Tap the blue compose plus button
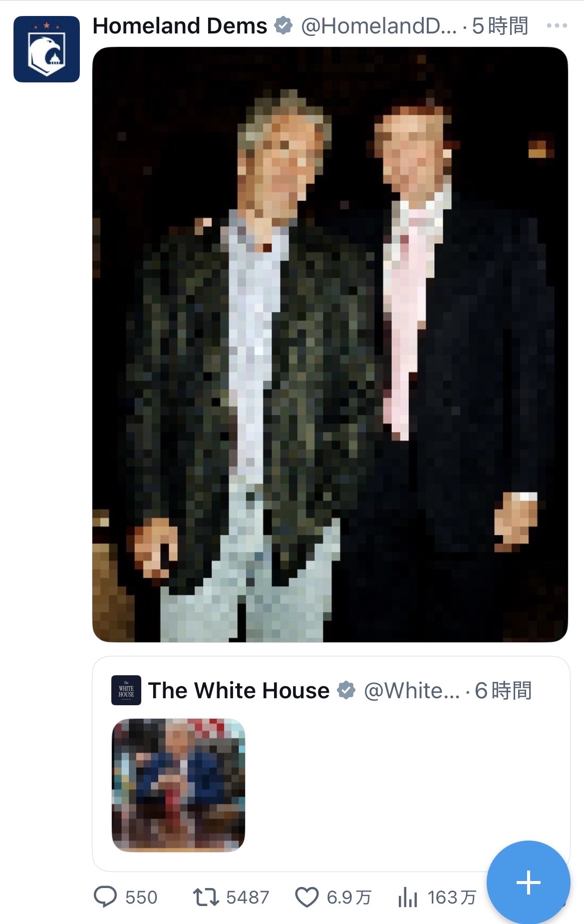 (x=528, y=882)
